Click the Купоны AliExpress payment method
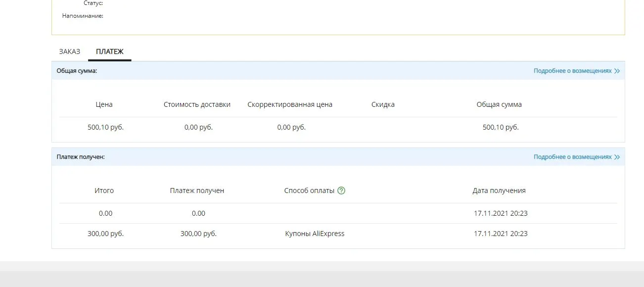Viewport: 644px width, 287px height. [315, 234]
